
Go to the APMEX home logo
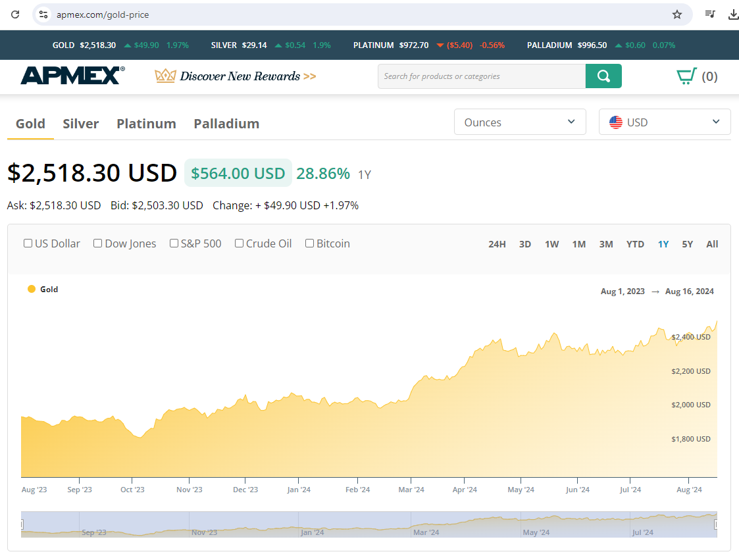[72, 76]
